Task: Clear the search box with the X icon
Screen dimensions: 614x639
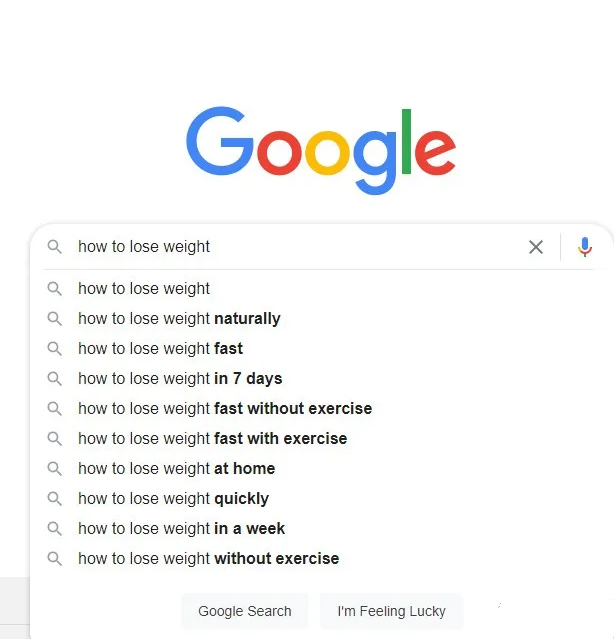Action: (536, 247)
